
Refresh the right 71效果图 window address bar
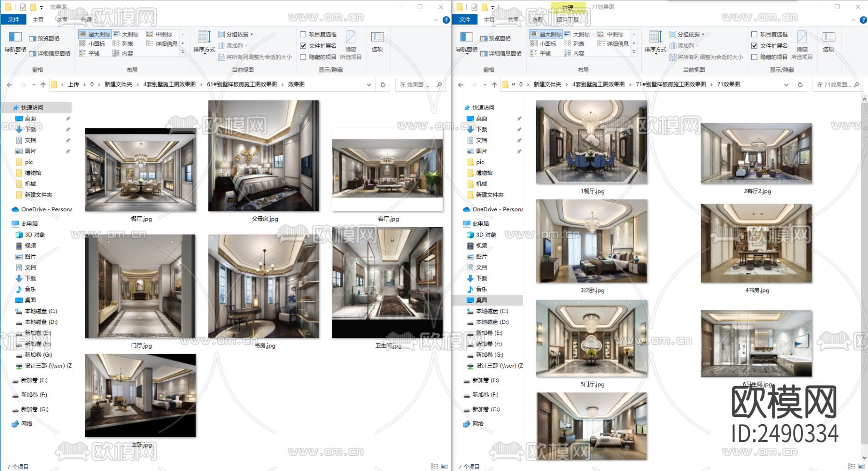click(800, 84)
